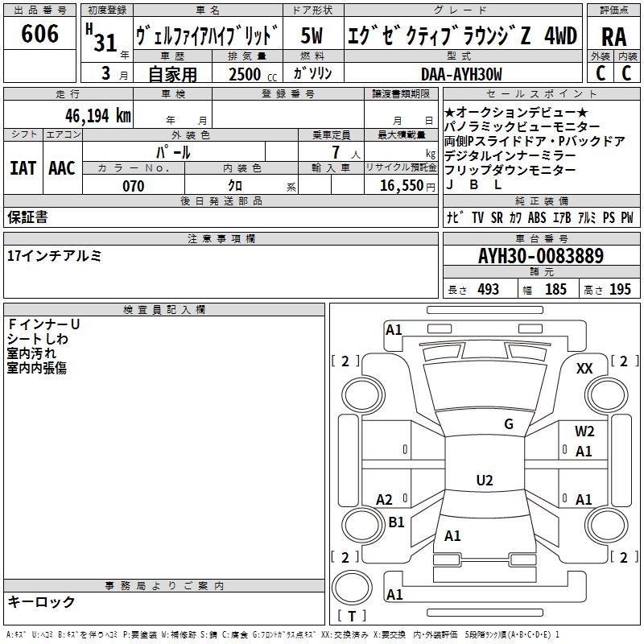Select inspector note FインナーU

click(43, 324)
